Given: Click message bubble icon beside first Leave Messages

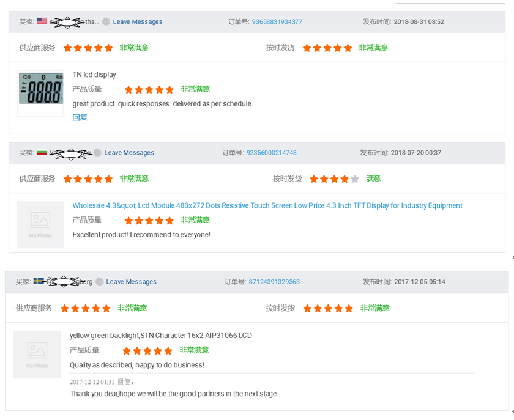Looking at the screenshot, I should click(106, 22).
